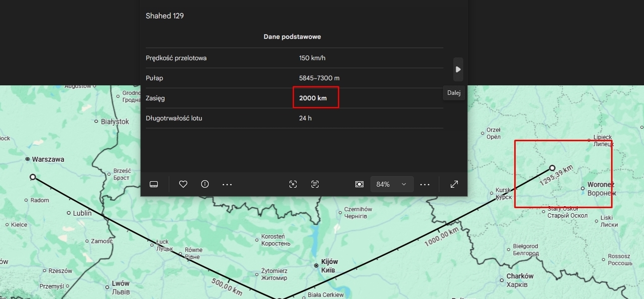Screen dimensions: 644x299
Task: Click the 2000 km range value
Action: [313, 98]
